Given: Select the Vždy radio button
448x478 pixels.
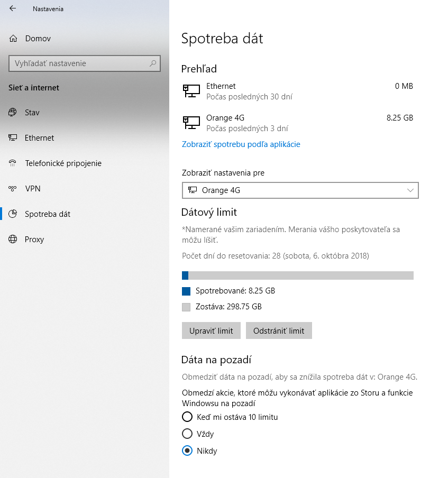Looking at the screenshot, I should 187,434.
